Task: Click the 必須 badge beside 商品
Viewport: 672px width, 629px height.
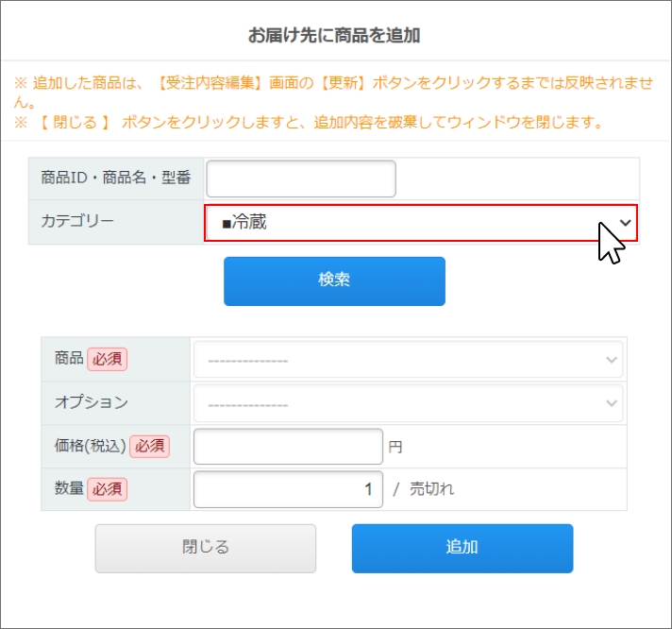Action: (x=108, y=359)
